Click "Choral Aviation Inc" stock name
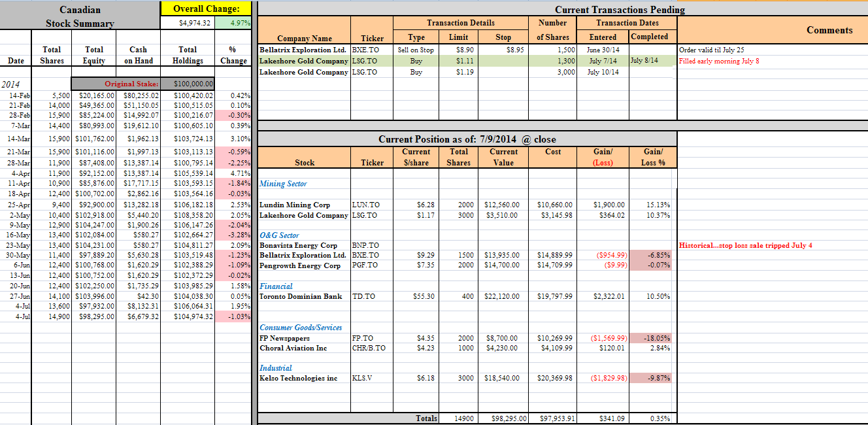 (293, 348)
